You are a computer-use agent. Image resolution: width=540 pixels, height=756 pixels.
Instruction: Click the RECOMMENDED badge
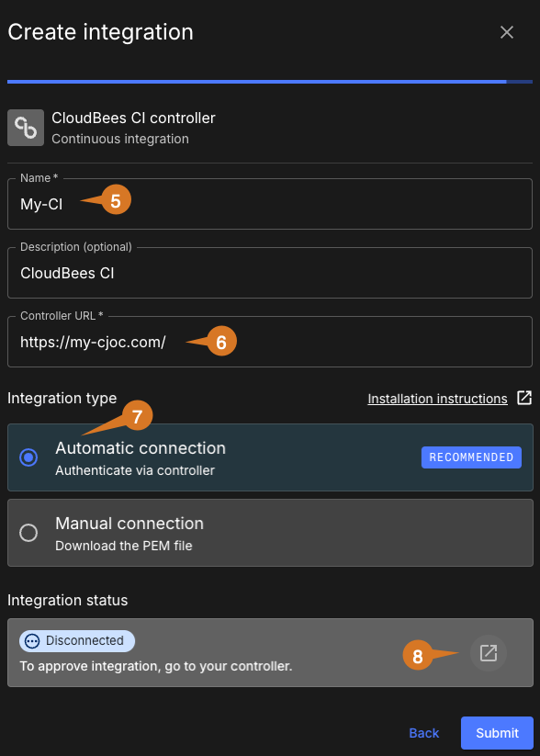point(471,457)
